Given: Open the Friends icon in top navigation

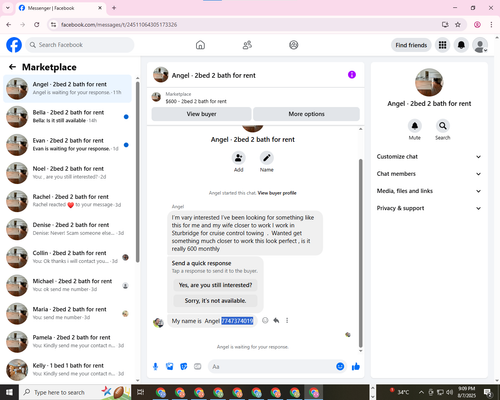Looking at the screenshot, I should (x=247, y=45).
